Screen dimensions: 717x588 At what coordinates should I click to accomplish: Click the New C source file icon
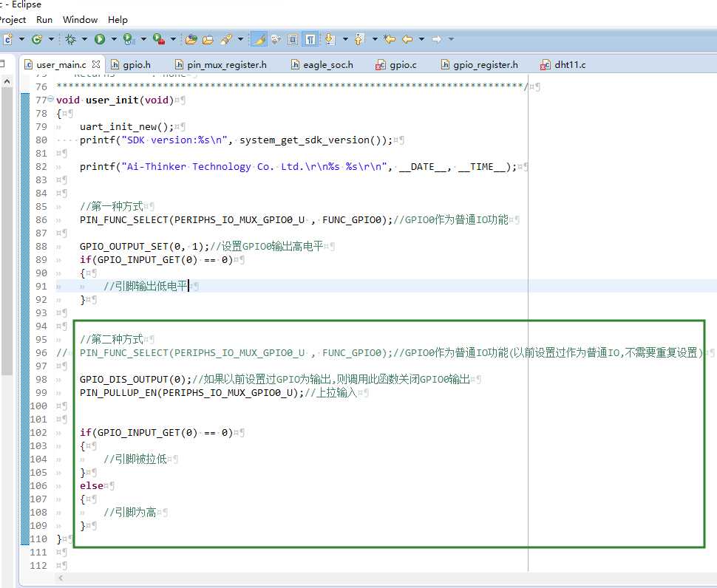tap(8, 40)
